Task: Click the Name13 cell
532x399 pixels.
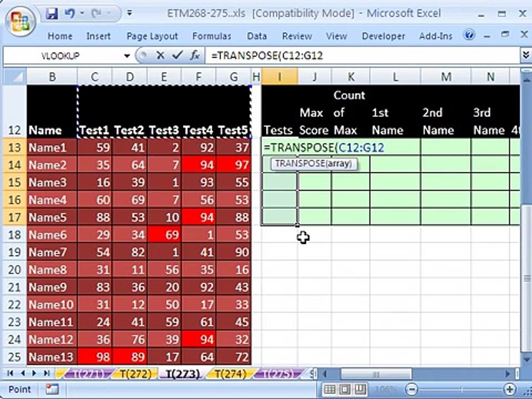Action: click(52, 356)
